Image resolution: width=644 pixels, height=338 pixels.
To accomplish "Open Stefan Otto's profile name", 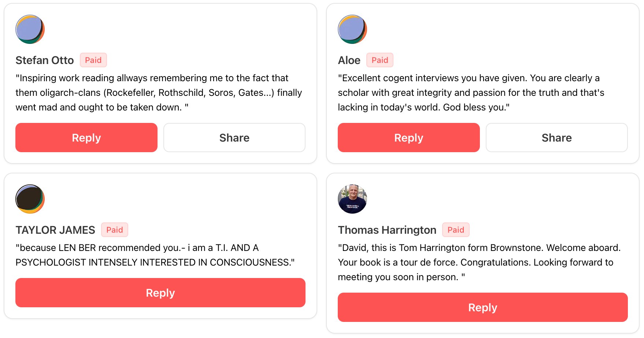I will coord(45,60).
